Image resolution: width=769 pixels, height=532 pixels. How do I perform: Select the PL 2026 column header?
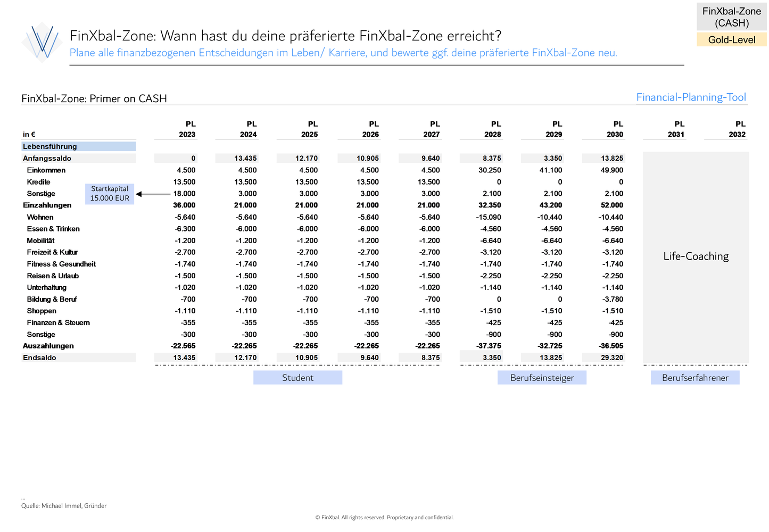[x=371, y=129]
